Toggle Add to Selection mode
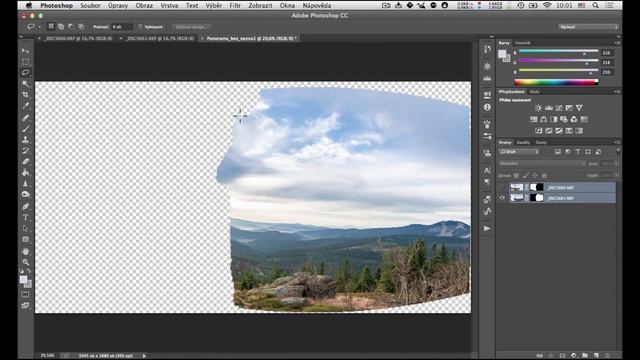 coord(61,27)
